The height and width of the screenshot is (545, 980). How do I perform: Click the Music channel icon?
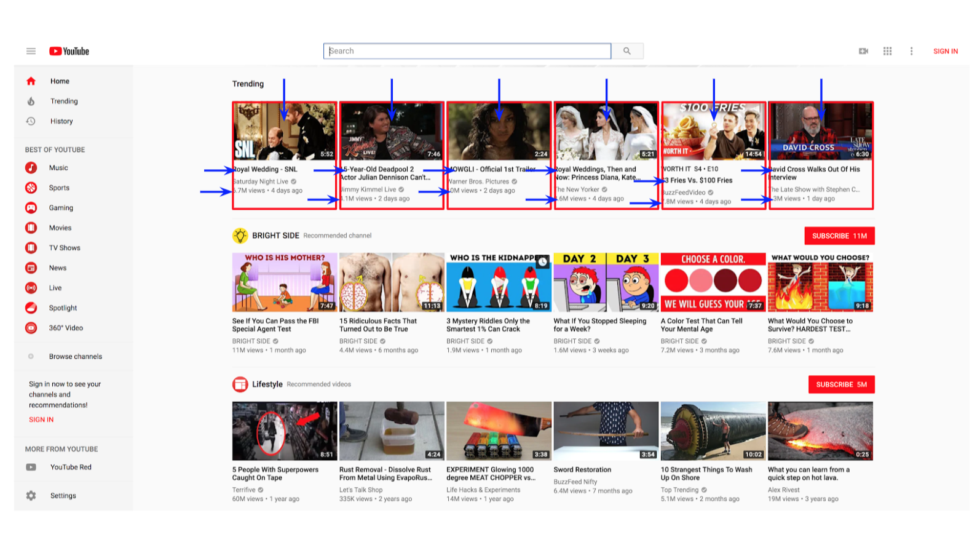[31, 168]
